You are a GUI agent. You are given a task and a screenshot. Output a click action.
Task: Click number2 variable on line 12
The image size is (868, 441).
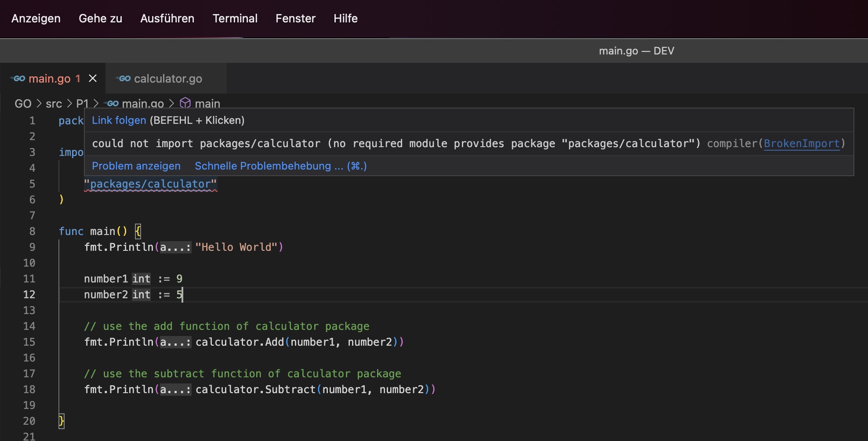tap(106, 295)
